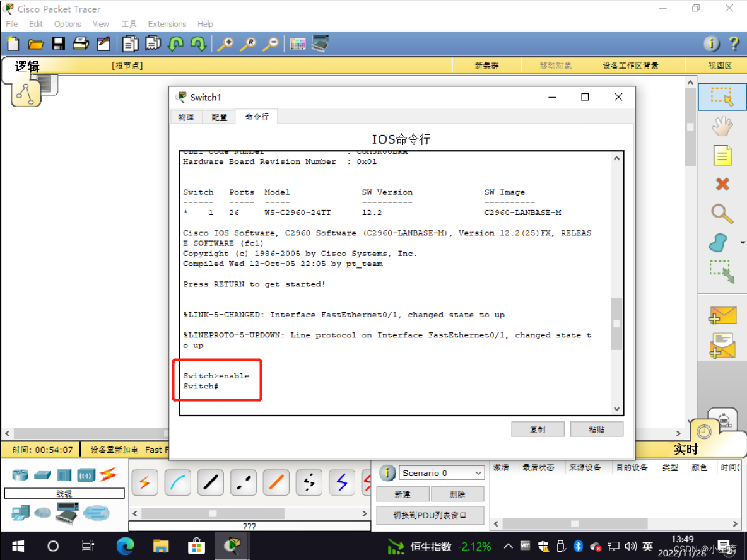The width and height of the screenshot is (747, 560).
Task: Pick the orange fiber cable
Action: tap(276, 482)
